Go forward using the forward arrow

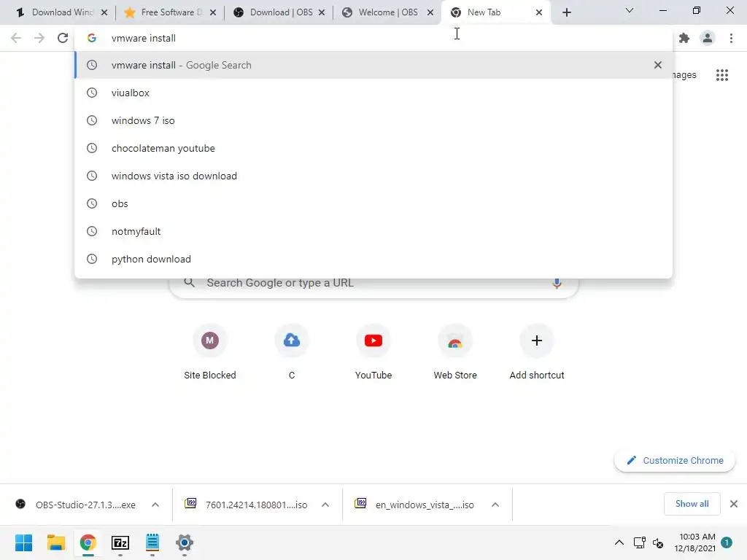tap(39, 38)
